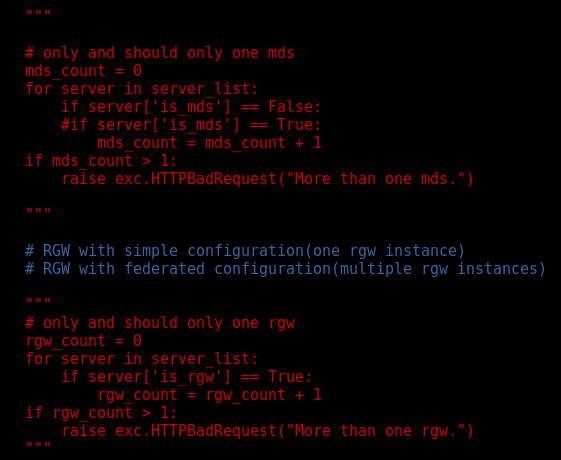This screenshot has height=460, width=561.
Task: Click the raise 'More than one rgw.' line
Action: 268,431
